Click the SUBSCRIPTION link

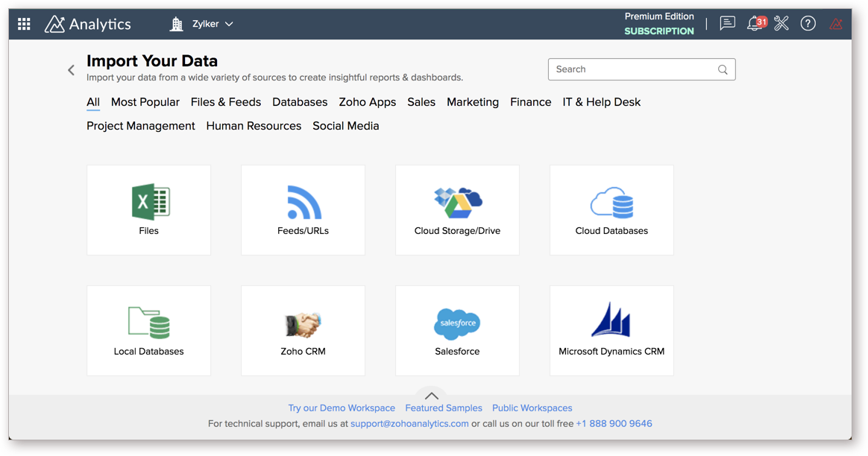pos(658,31)
